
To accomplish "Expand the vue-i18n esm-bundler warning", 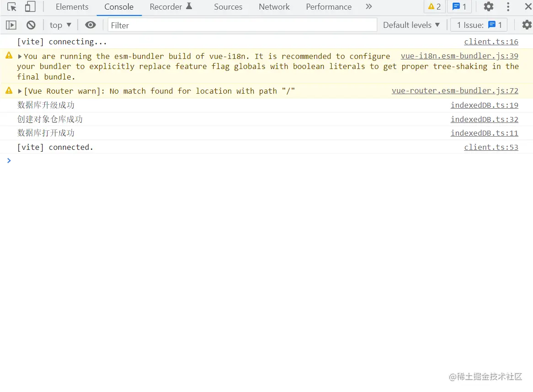I will (20, 56).
